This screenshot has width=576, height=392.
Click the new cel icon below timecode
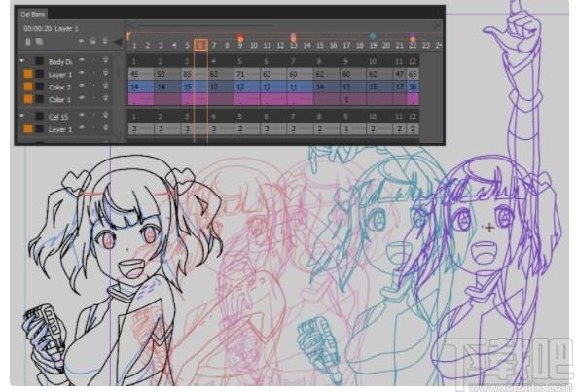click(28, 42)
